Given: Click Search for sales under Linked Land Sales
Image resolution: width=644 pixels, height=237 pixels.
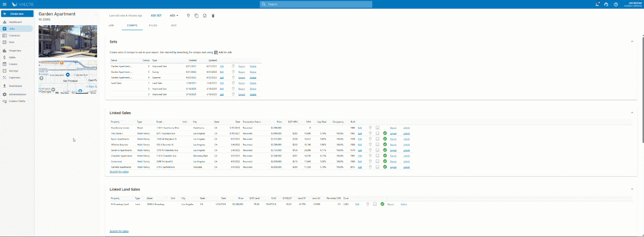Looking at the screenshot, I should 119,231.
